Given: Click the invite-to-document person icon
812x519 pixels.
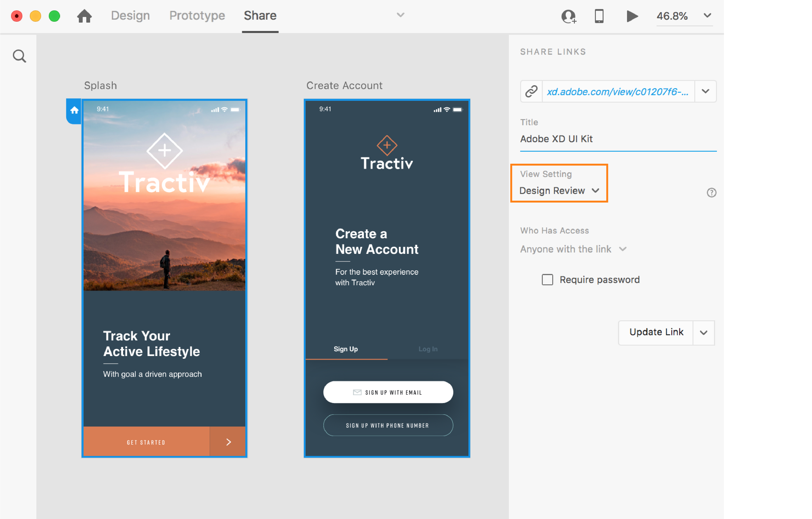Looking at the screenshot, I should tap(568, 16).
